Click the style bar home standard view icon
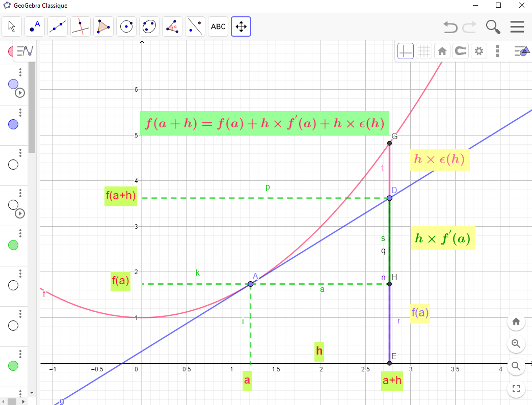 [x=442, y=51]
